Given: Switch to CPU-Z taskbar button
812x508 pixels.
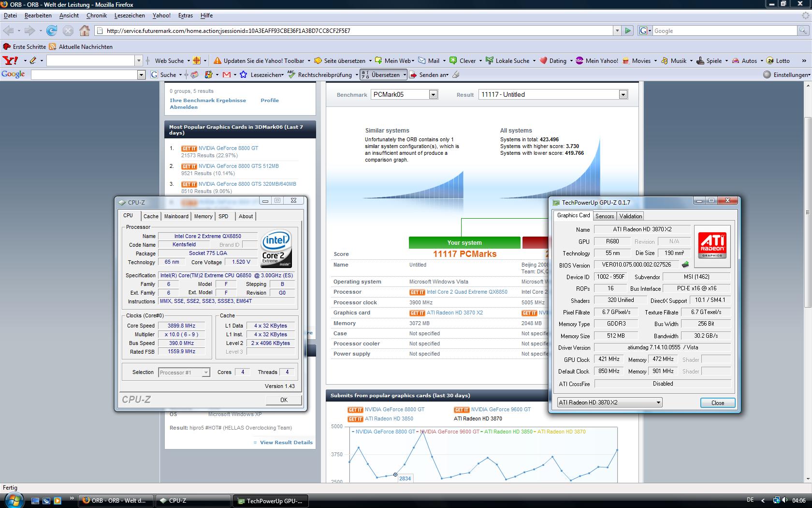Looking at the screenshot, I should tap(193, 501).
